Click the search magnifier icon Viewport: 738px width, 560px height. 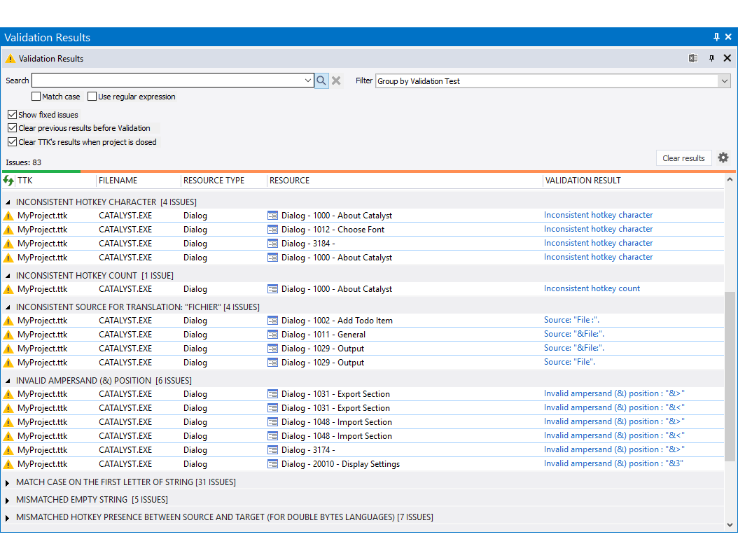[x=321, y=80]
